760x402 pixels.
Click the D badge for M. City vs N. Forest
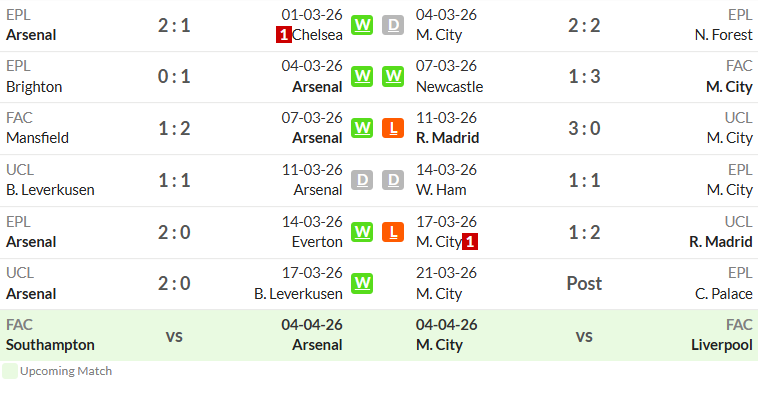[393, 25]
